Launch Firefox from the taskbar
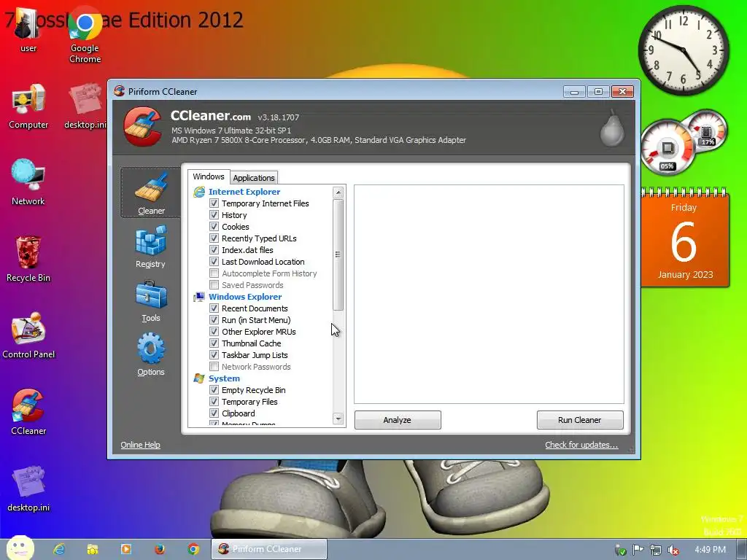Viewport: 747px width, 560px height. [160, 549]
